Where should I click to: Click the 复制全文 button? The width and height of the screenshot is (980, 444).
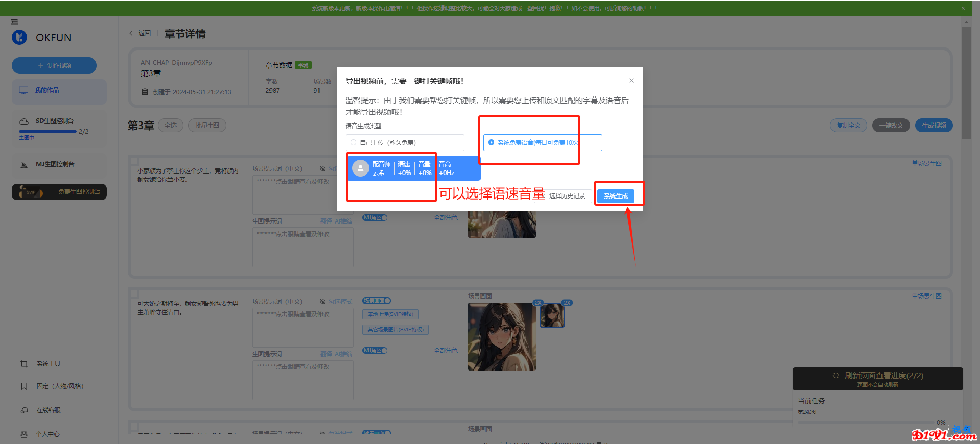pos(848,126)
